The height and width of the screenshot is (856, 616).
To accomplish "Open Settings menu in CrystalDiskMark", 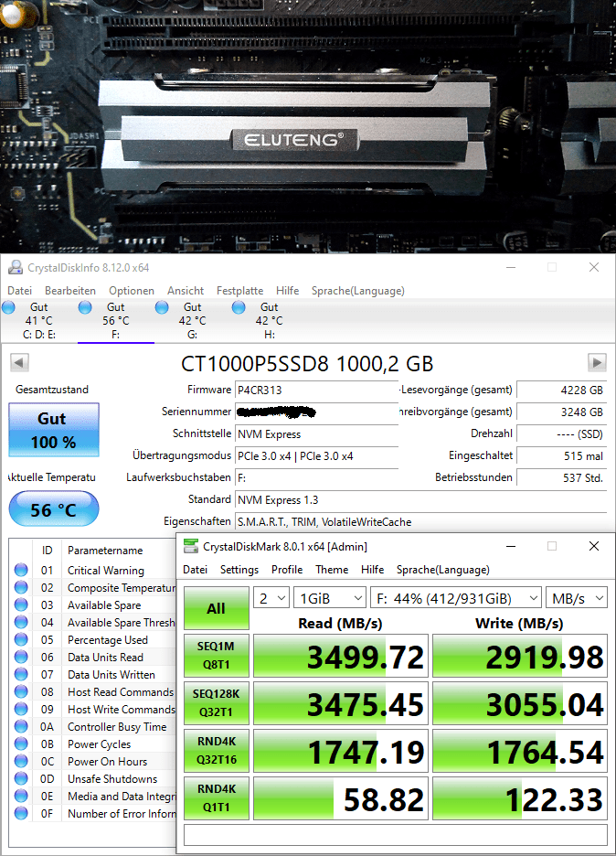I will tap(239, 570).
